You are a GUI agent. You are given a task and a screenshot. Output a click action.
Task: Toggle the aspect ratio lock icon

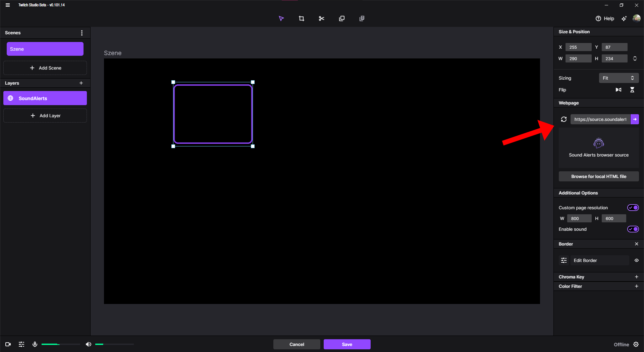[635, 58]
